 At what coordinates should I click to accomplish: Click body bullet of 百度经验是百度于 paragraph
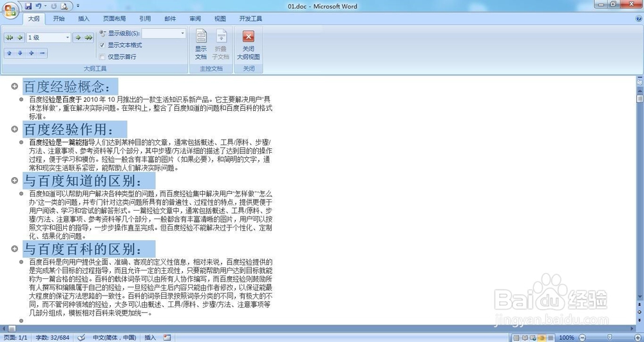point(21,99)
